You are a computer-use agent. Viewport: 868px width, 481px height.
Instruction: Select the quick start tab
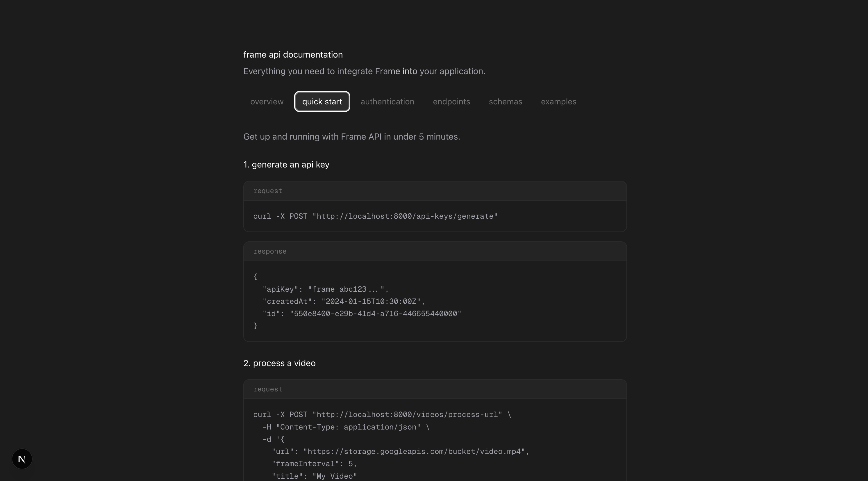click(322, 101)
